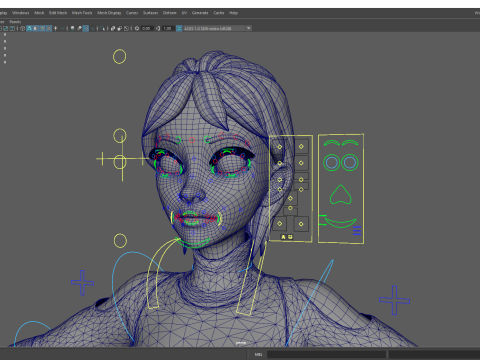Screen dimensions: 480x360
Task: Open the viewport Panels menu
Action: 15,22
